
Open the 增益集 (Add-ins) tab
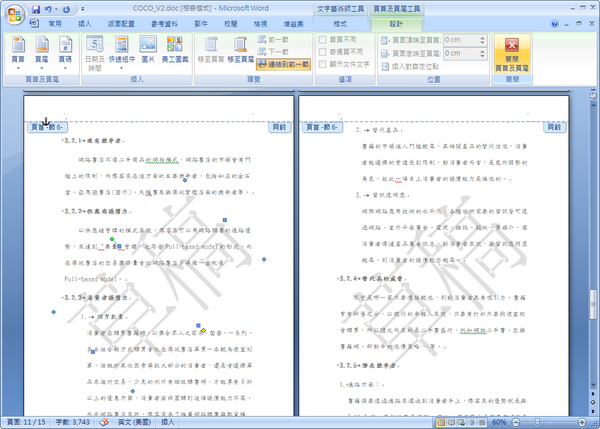tap(293, 24)
